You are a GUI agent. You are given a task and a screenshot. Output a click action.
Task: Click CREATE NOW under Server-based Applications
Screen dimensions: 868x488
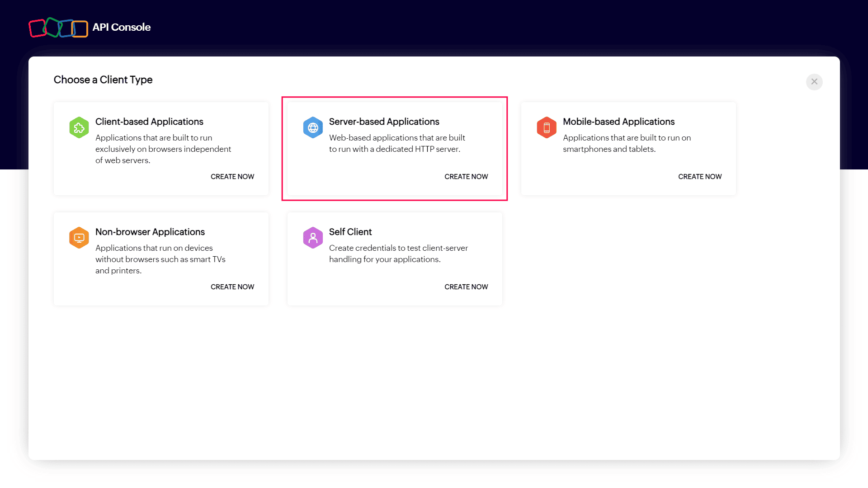[466, 176]
